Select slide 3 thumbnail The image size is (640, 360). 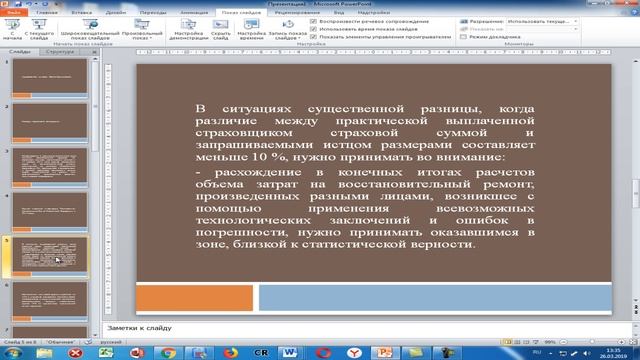[x=50, y=168]
